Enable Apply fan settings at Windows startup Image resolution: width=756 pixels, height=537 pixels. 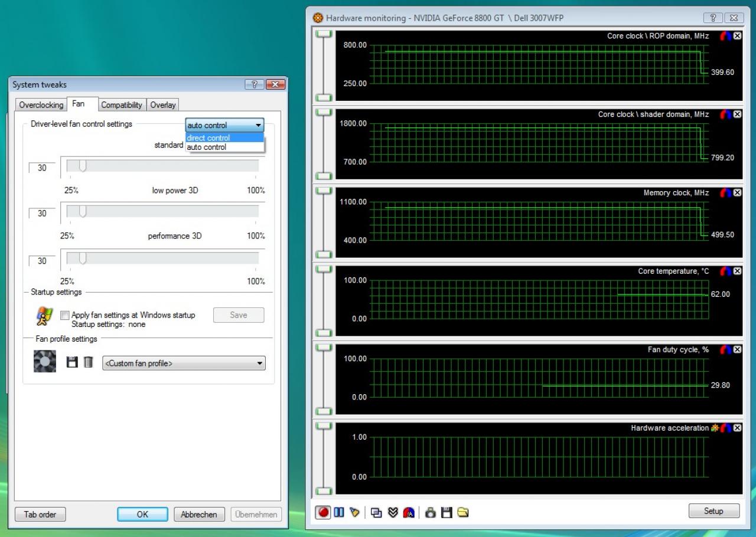64,315
